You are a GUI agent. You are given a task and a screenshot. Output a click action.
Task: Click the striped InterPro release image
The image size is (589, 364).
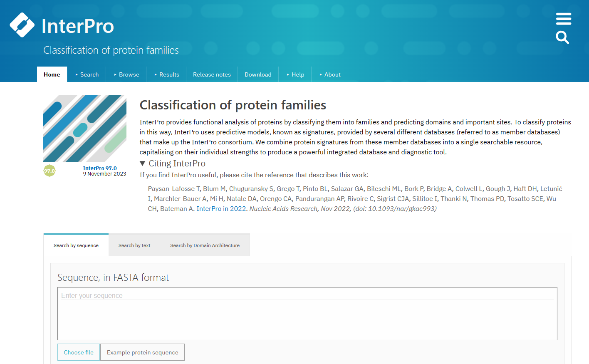pyautogui.click(x=85, y=129)
